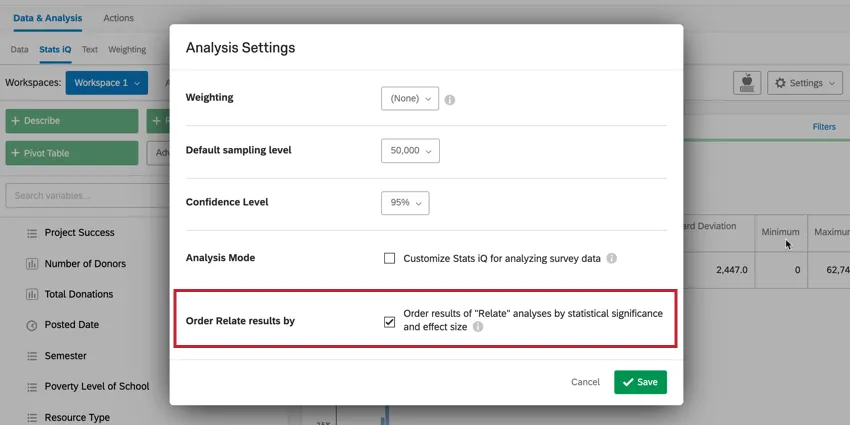This screenshot has width=850, height=425.
Task: Cancel the Analysis Settings dialog
Action: (585, 382)
